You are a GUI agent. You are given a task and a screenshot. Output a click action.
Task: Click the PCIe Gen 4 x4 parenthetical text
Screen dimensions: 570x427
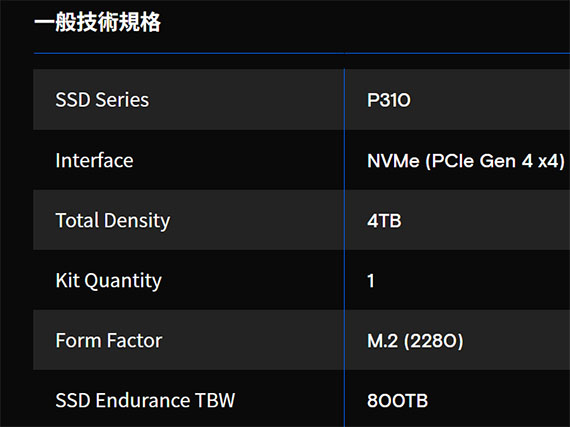495,161
